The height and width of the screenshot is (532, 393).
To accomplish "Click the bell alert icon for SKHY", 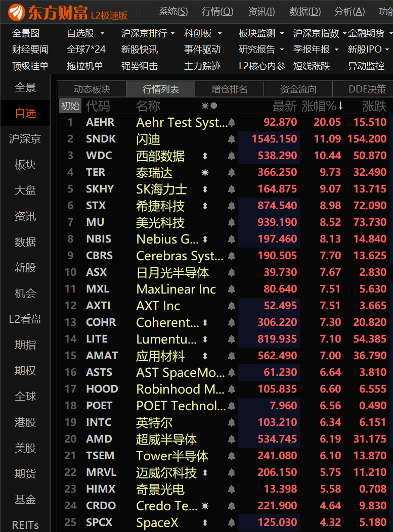I will tap(232, 189).
